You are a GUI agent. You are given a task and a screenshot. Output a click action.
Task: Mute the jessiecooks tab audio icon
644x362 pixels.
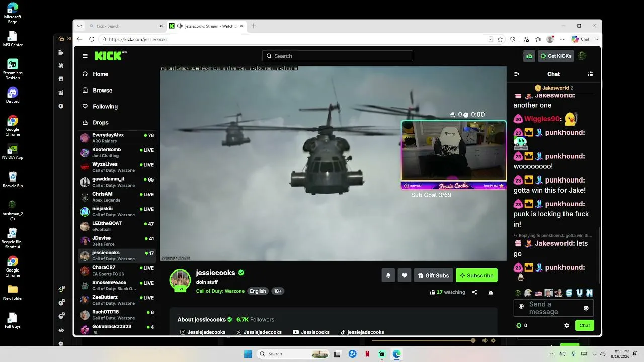(x=180, y=26)
